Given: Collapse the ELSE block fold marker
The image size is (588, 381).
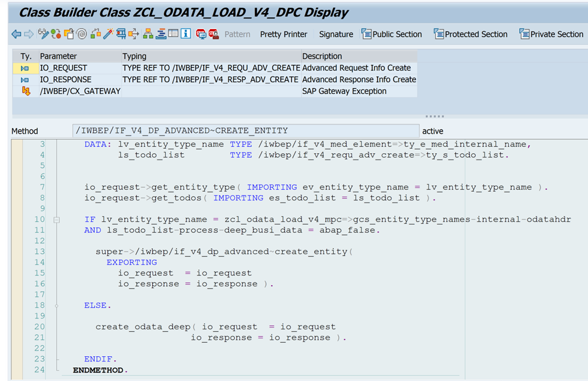Looking at the screenshot, I should [x=56, y=306].
